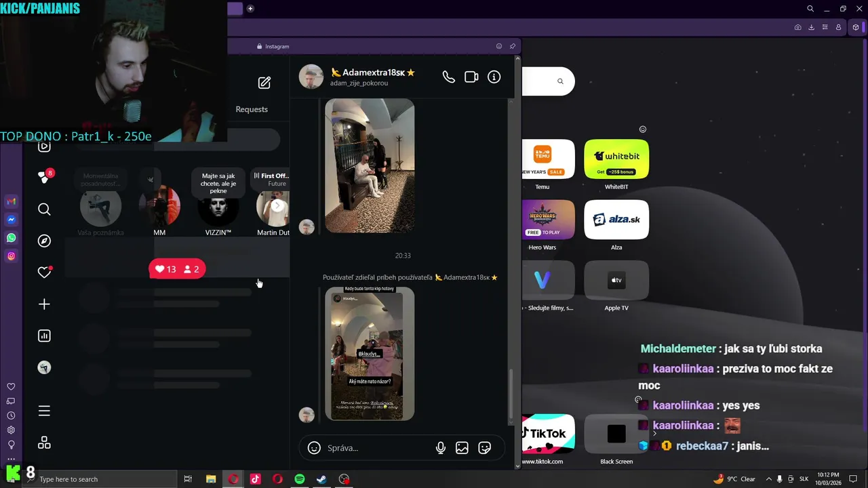The width and height of the screenshot is (868, 488).
Task: Open Instagram Explore compass icon
Action: (x=44, y=241)
